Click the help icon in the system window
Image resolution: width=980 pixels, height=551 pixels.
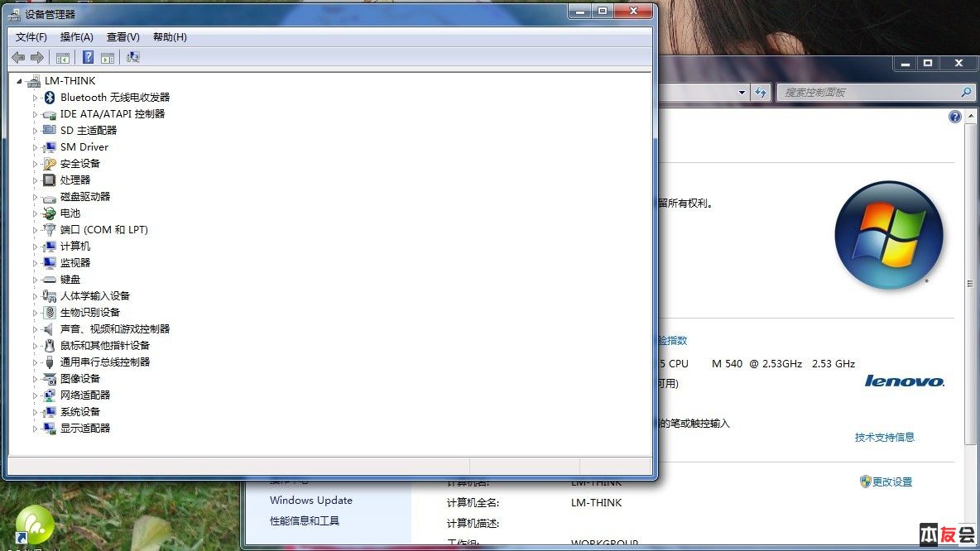click(x=954, y=117)
